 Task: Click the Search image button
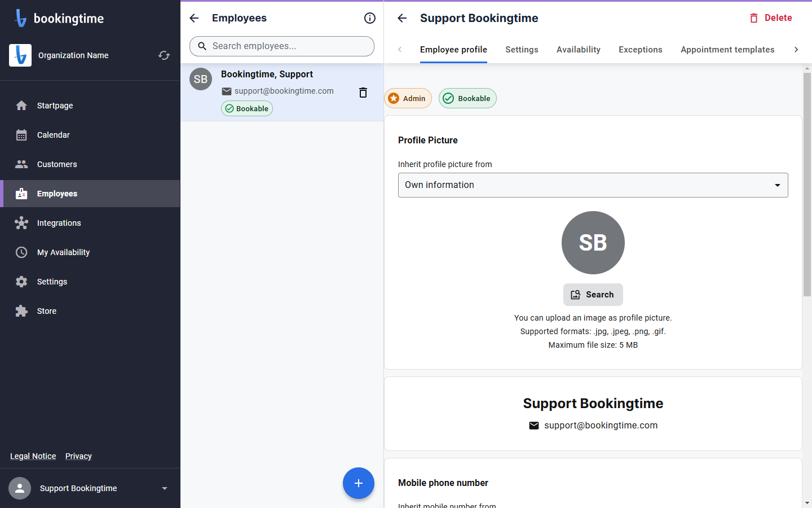coord(593,295)
